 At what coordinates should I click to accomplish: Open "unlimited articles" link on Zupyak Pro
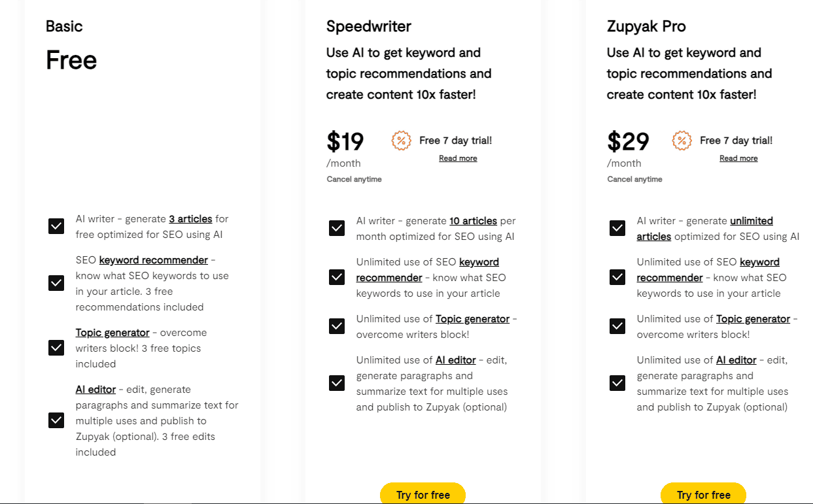pos(751,220)
